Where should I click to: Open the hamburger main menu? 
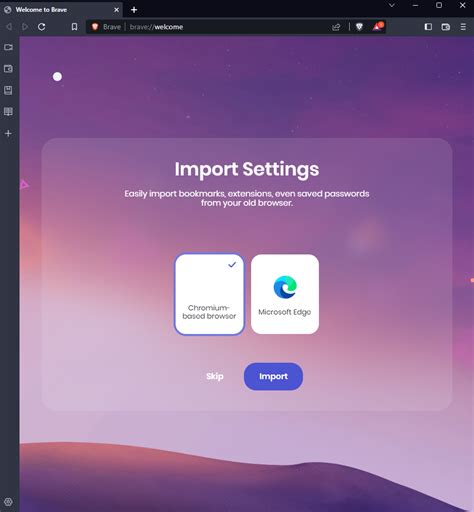(463, 27)
